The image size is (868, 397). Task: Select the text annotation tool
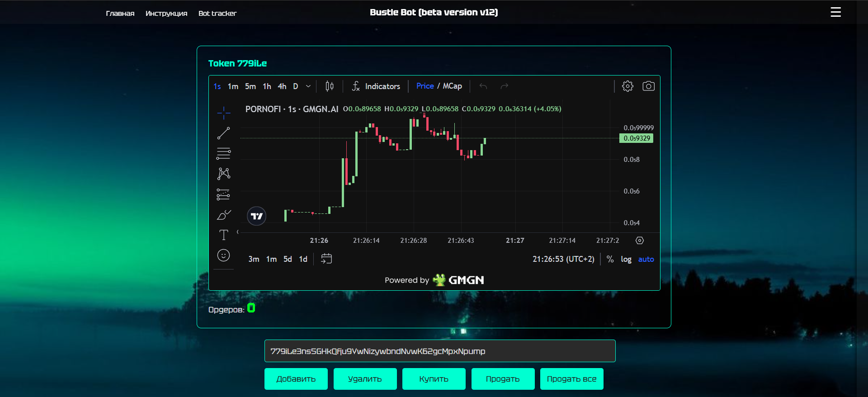coord(223,235)
